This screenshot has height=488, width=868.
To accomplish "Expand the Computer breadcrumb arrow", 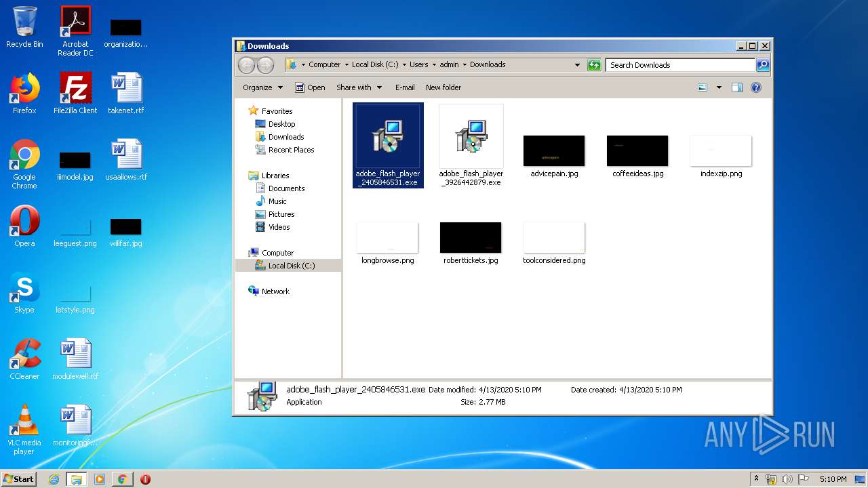I will [347, 65].
